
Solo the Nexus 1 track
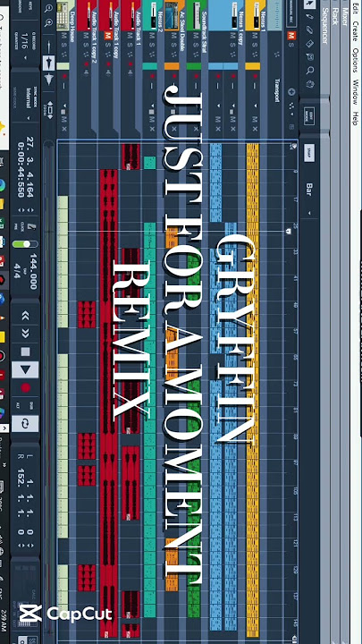(255, 45)
